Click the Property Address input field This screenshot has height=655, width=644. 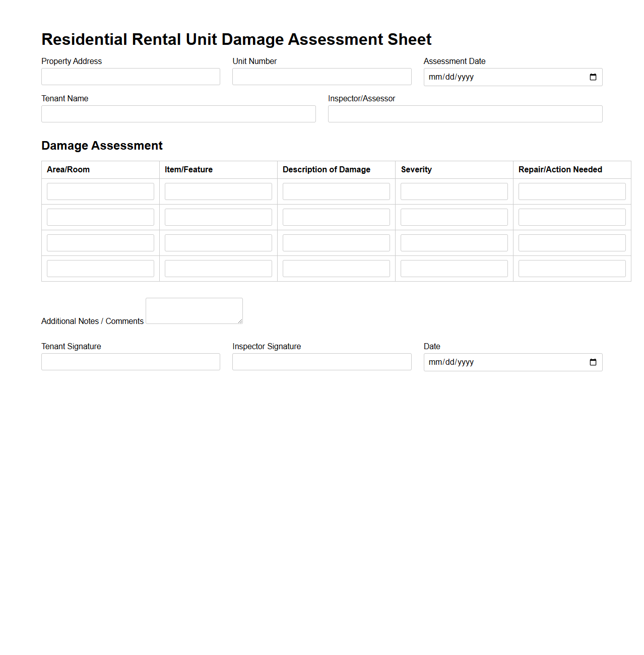pos(130,77)
